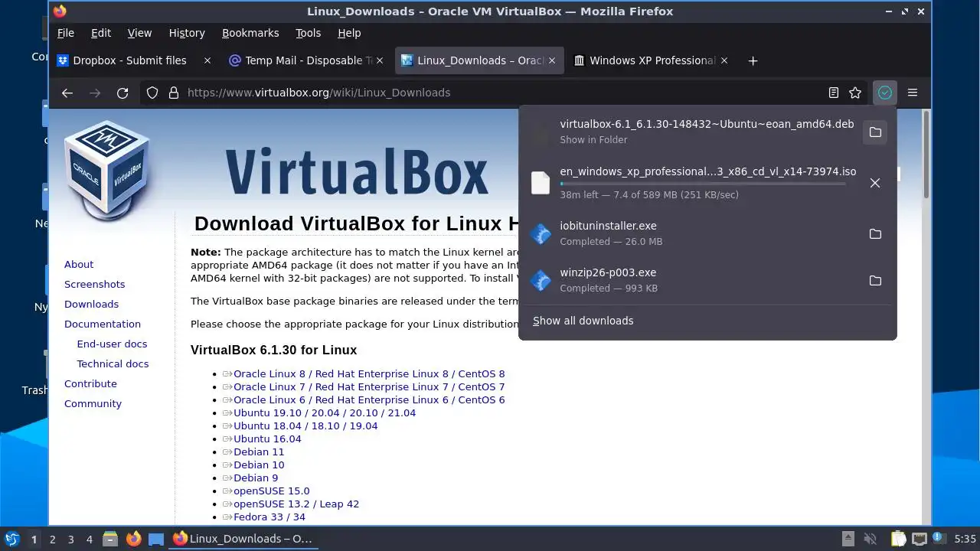Open a new tab with the plus button
The image size is (980, 551).
coord(753,60)
